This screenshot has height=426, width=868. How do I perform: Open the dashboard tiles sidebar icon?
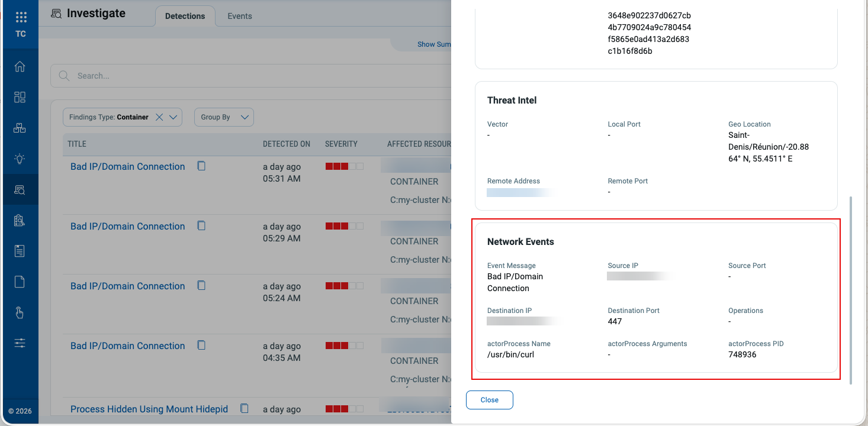click(20, 97)
